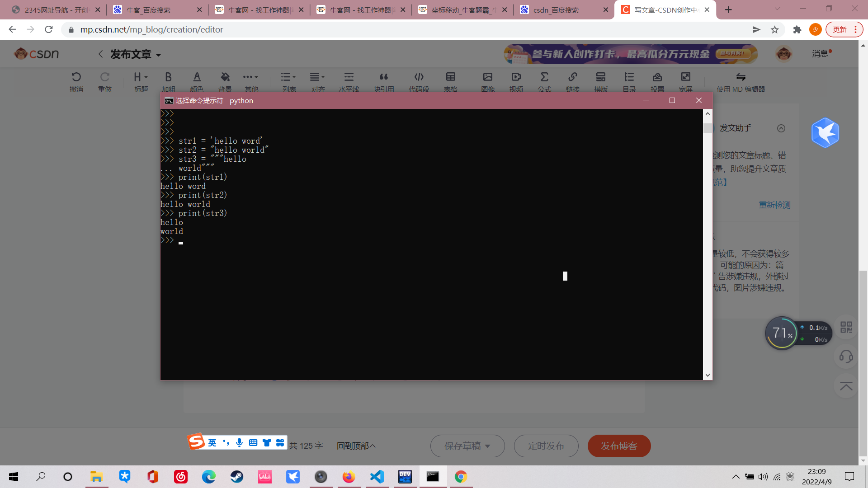
Task: Click the hyperlink insert icon
Action: click(x=572, y=77)
